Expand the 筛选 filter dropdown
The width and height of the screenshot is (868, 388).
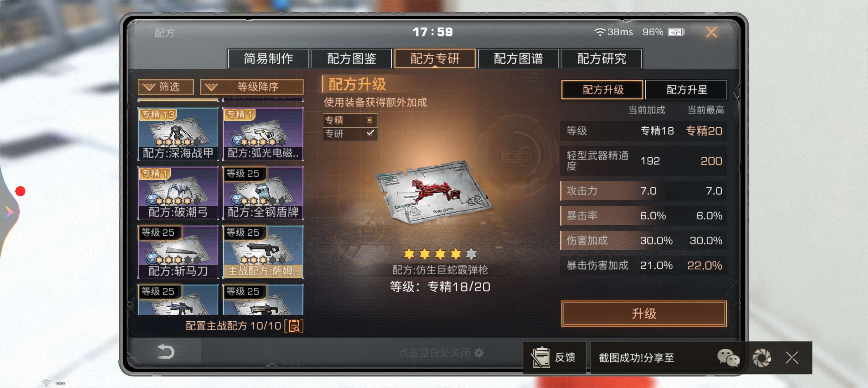point(166,87)
